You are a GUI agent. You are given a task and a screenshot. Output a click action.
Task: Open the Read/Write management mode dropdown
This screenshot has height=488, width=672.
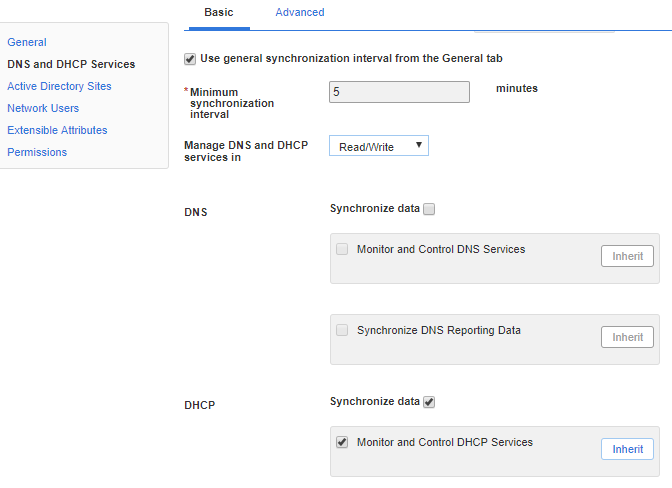379,147
